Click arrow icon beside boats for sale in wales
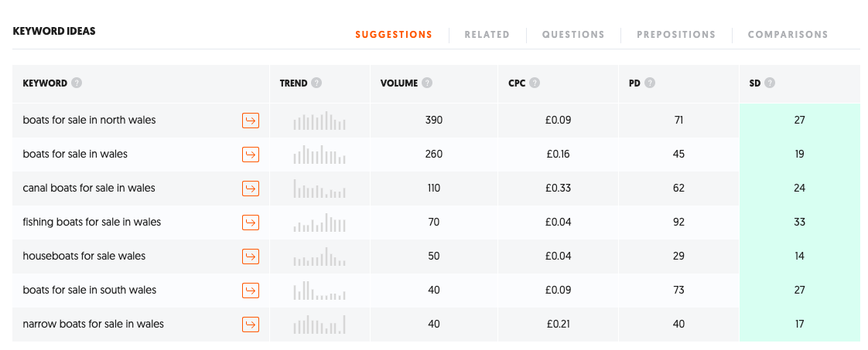This screenshot has height=350, width=868. (250, 155)
